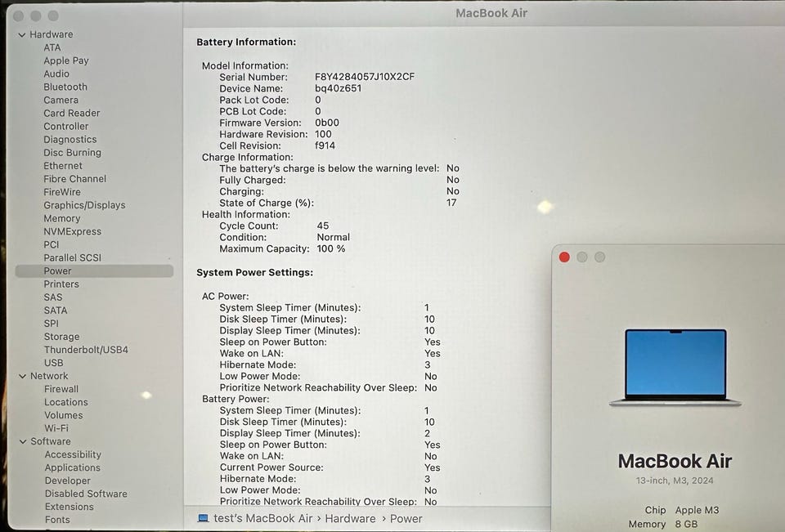Click the Firmware Version value 0b00
785x532 pixels.
tap(327, 123)
